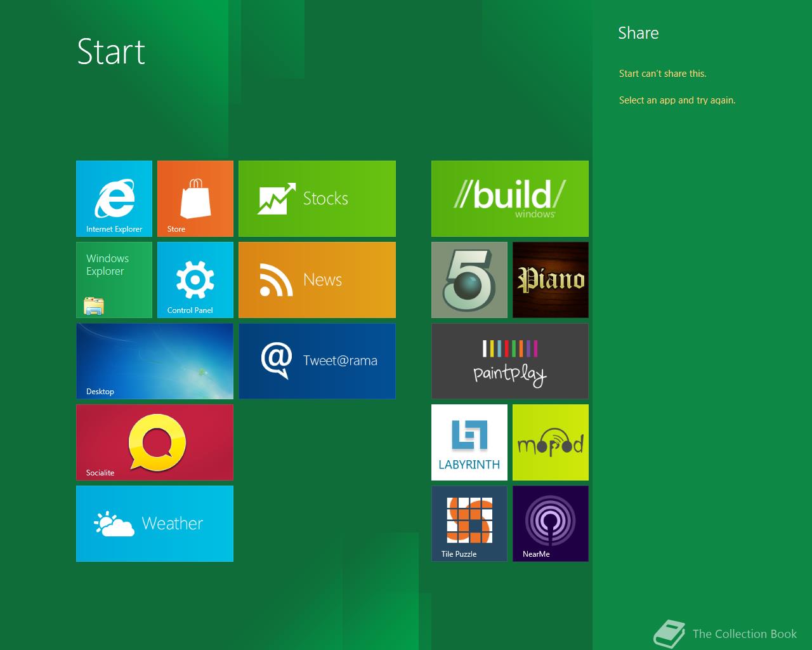Launch the Tile Puzzle app
This screenshot has width=812, height=650.
[x=469, y=524]
